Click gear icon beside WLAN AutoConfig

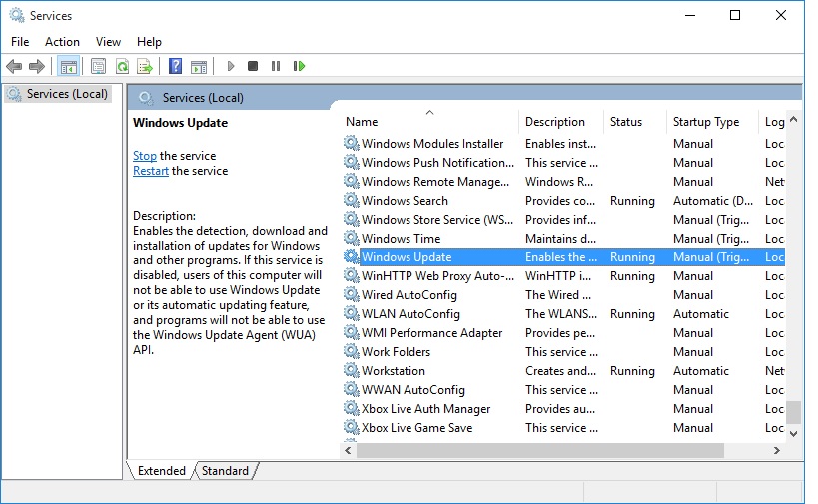[352, 313]
